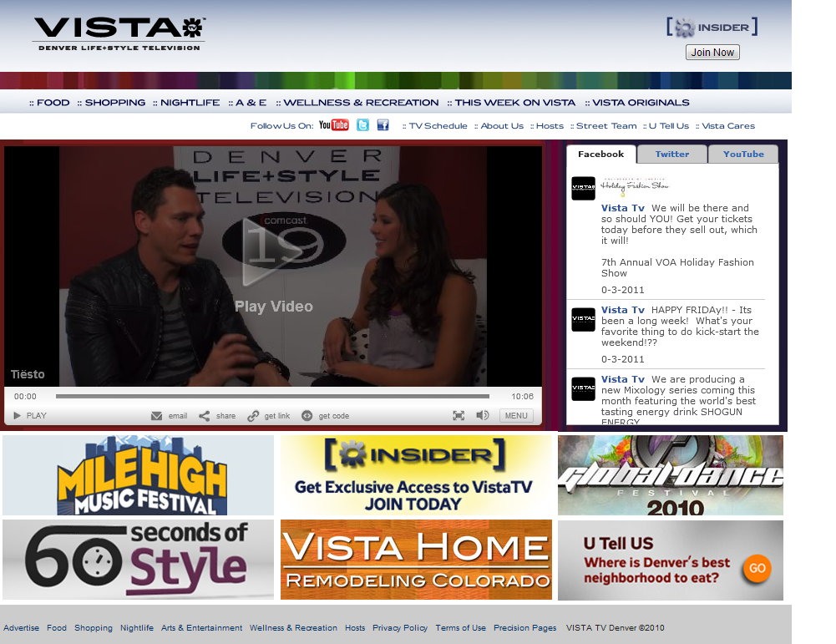The image size is (836, 644).
Task: Open THIS WEEK ON VISTA menu item
Action: 511,103
